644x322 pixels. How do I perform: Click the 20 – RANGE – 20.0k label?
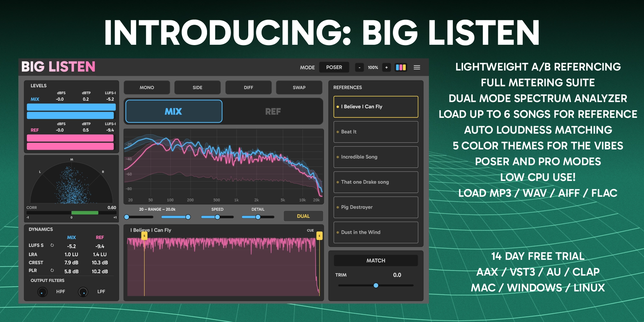pyautogui.click(x=157, y=209)
